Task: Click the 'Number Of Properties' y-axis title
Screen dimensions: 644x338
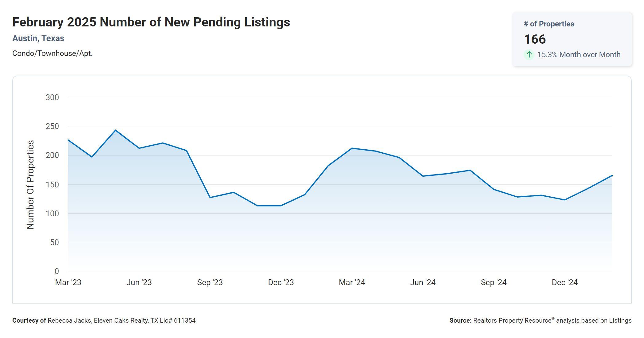Action: [x=30, y=185]
